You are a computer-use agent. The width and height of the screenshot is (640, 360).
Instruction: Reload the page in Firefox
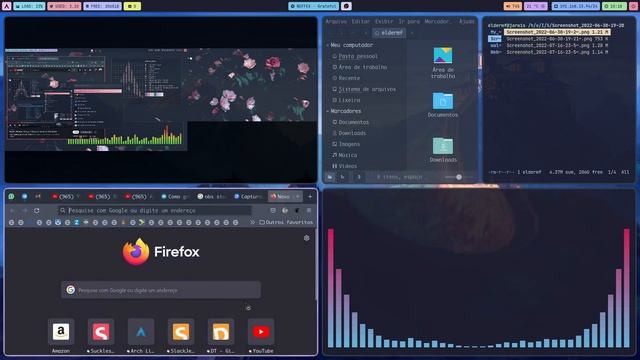tap(37, 210)
